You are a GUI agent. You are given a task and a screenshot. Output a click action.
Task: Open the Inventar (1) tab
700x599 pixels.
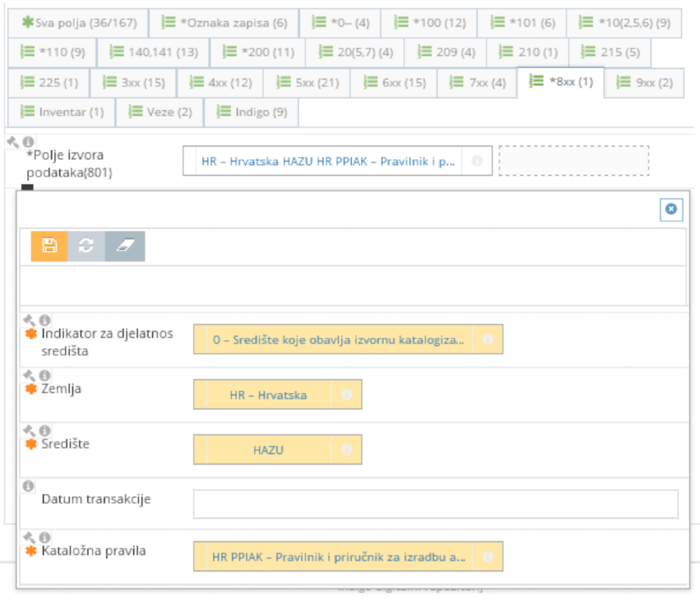click(x=61, y=112)
